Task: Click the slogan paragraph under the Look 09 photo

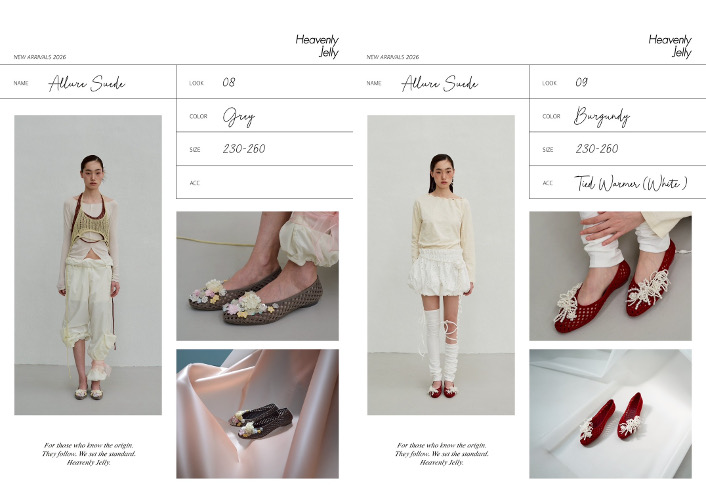Action: [442, 454]
